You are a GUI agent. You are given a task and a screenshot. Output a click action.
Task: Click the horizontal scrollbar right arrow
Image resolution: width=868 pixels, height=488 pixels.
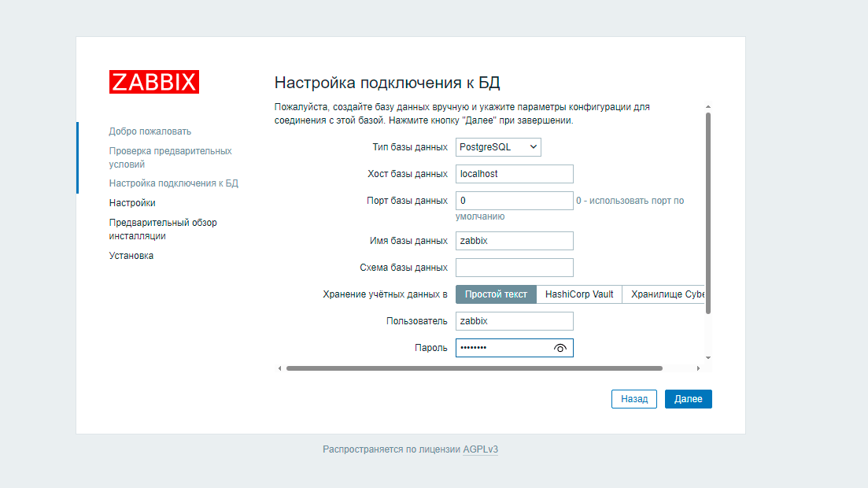click(x=698, y=368)
